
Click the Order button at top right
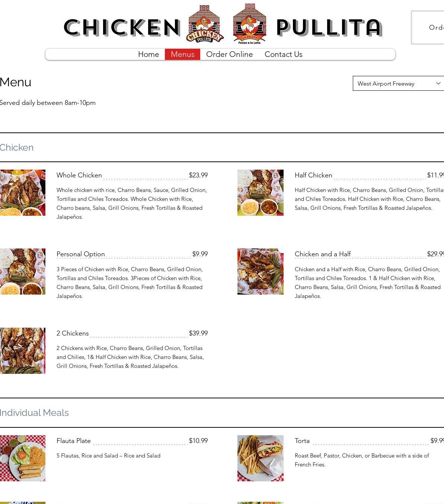pos(428,28)
